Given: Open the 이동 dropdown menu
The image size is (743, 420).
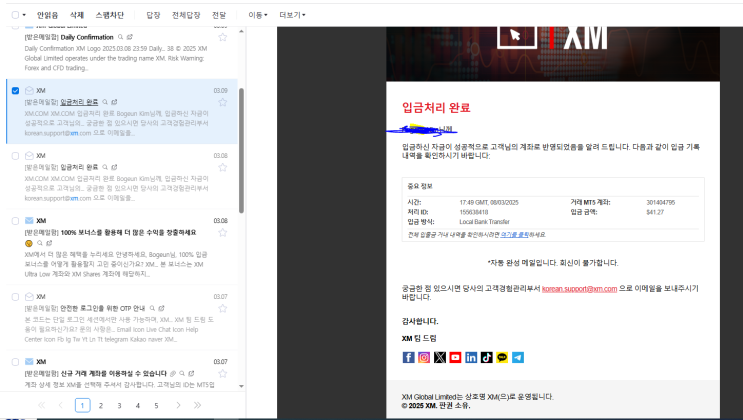Looking at the screenshot, I should [258, 15].
